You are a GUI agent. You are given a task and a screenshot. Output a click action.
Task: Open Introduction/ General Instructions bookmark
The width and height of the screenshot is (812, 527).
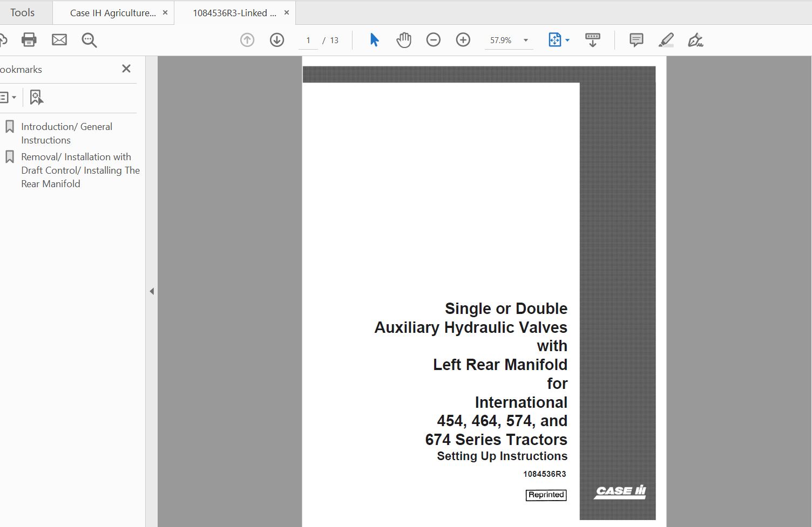coord(66,133)
